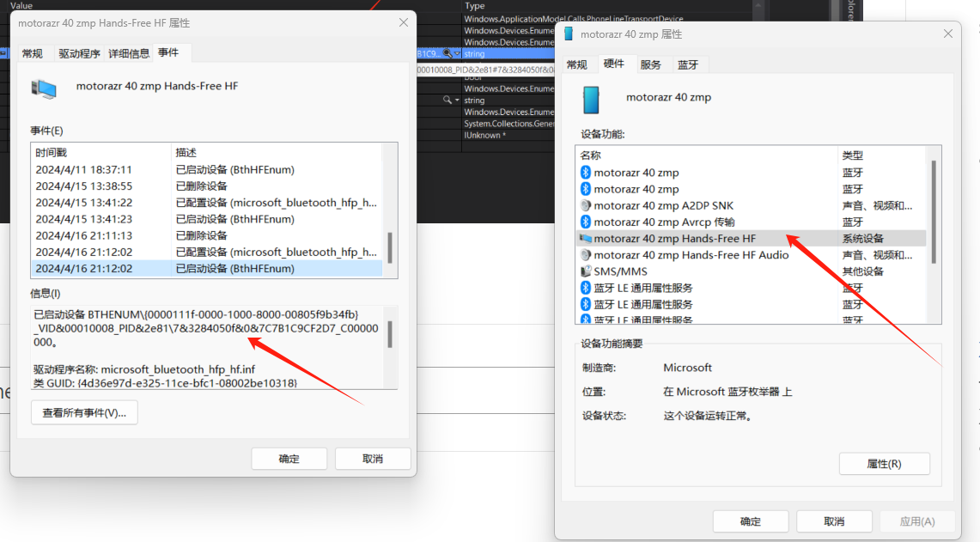The width and height of the screenshot is (980, 542).
Task: Select 已配置设备 event at 2024/4/16 21:12:02
Action: pyautogui.click(x=206, y=252)
